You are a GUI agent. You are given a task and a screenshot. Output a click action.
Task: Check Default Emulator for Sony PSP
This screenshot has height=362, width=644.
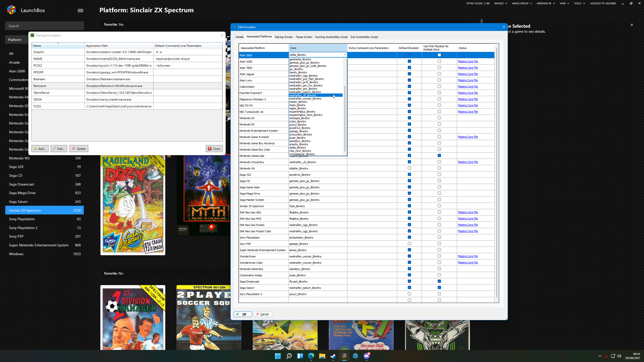coord(409,244)
